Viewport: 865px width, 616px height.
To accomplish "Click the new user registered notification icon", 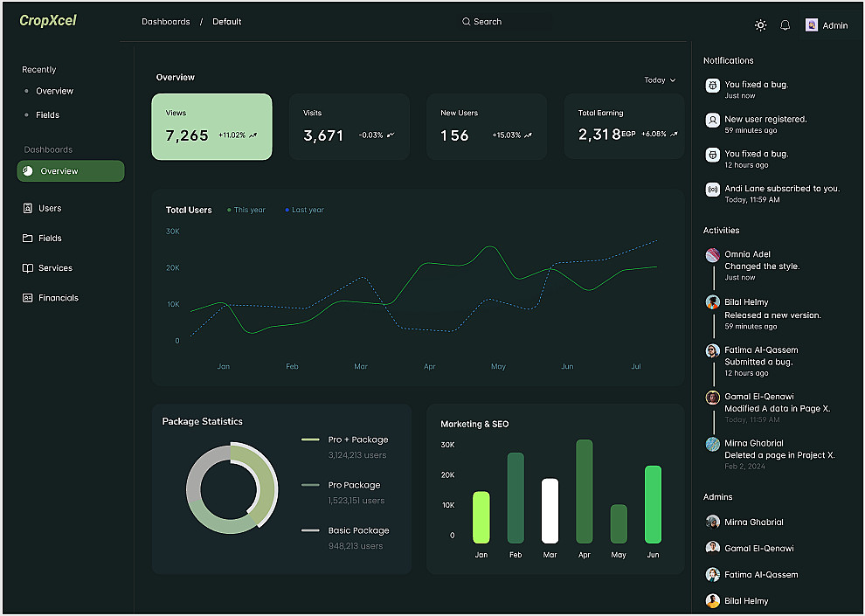I will [x=713, y=121].
